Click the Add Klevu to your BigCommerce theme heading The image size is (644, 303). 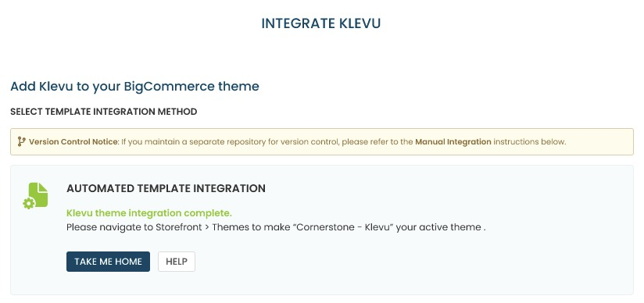tap(134, 87)
